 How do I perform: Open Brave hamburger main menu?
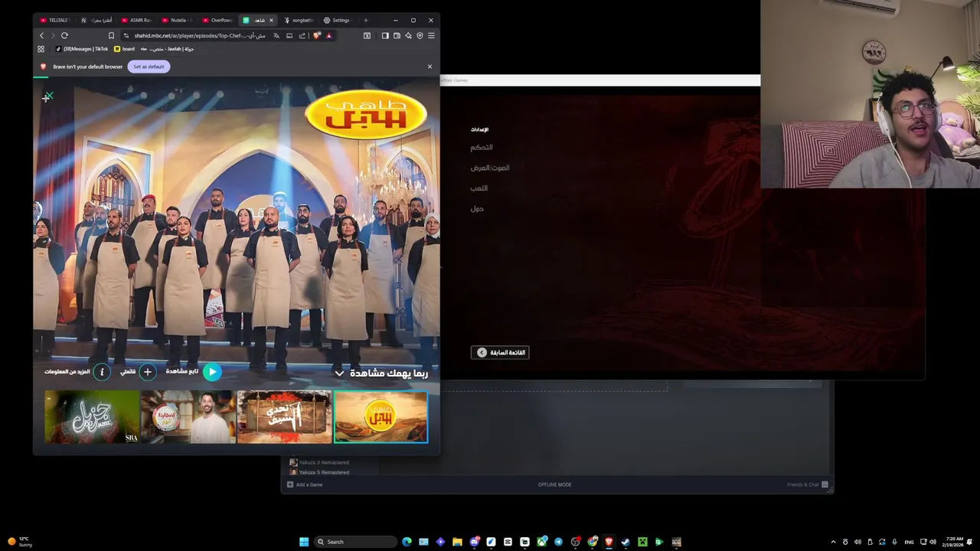431,35
